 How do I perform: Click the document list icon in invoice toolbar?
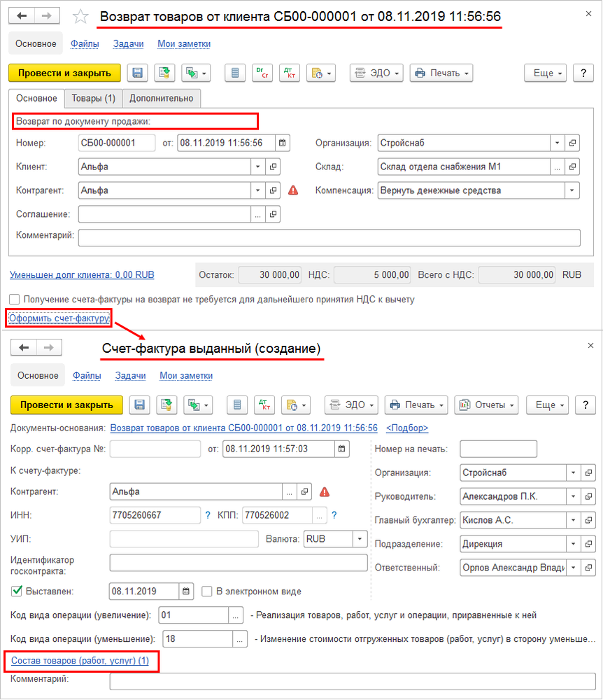[237, 405]
